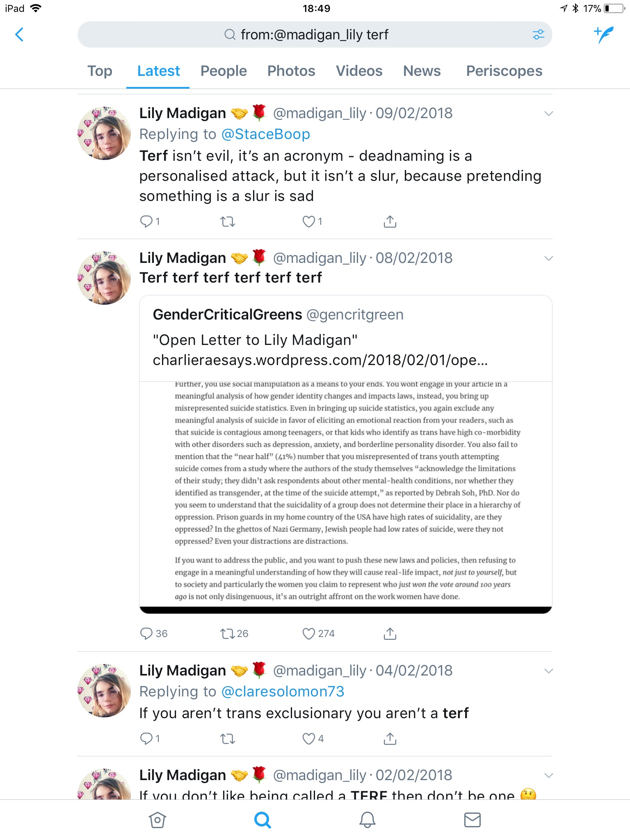Switch to the Photos tab
630x840 pixels.
click(291, 71)
